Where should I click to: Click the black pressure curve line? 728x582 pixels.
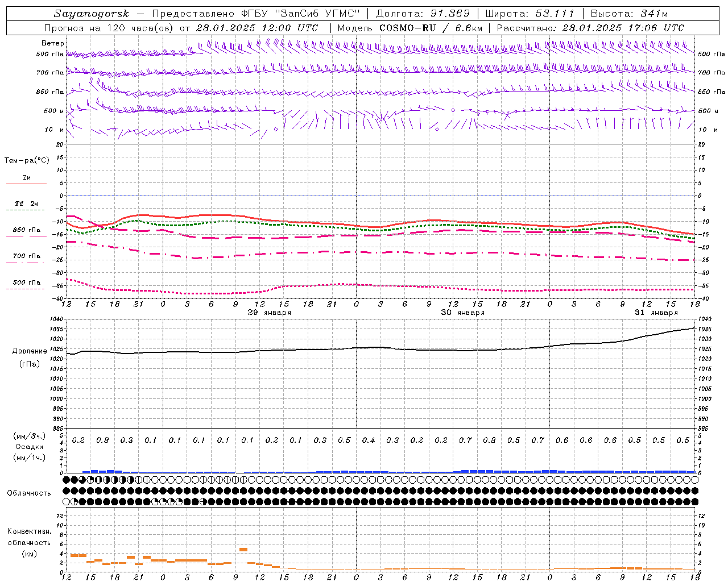coord(381,347)
